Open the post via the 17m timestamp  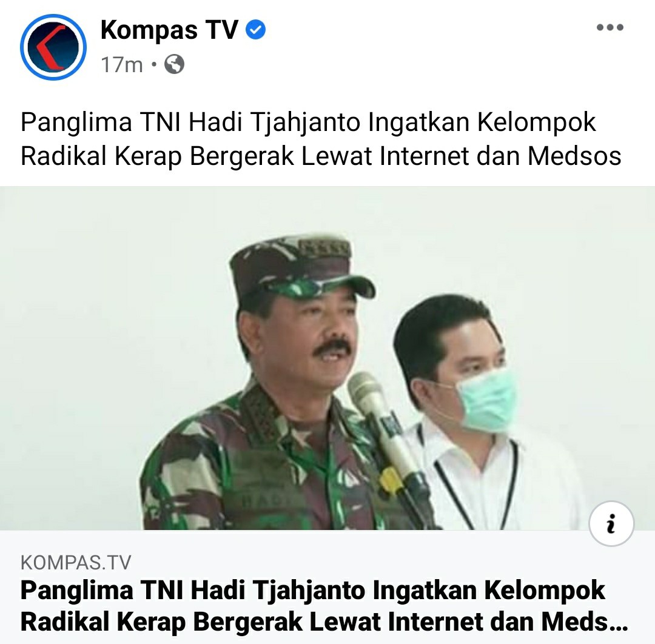(x=121, y=65)
